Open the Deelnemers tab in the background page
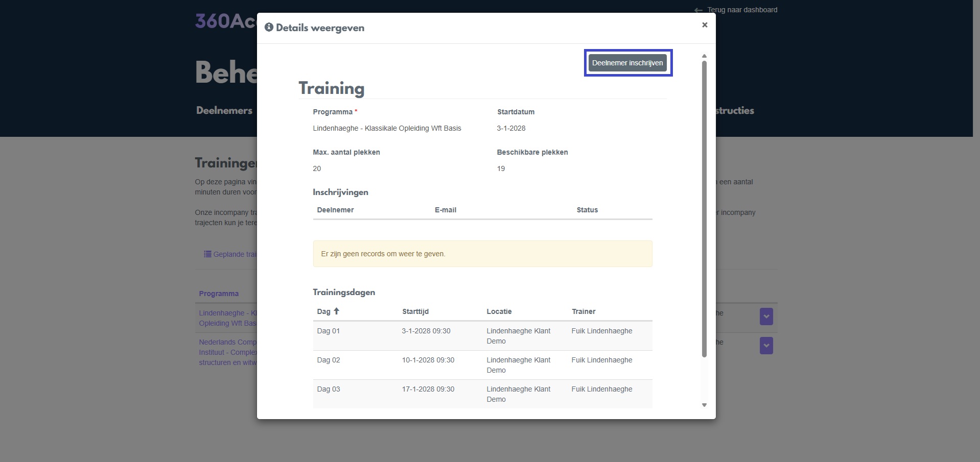The image size is (980, 462). click(x=224, y=110)
